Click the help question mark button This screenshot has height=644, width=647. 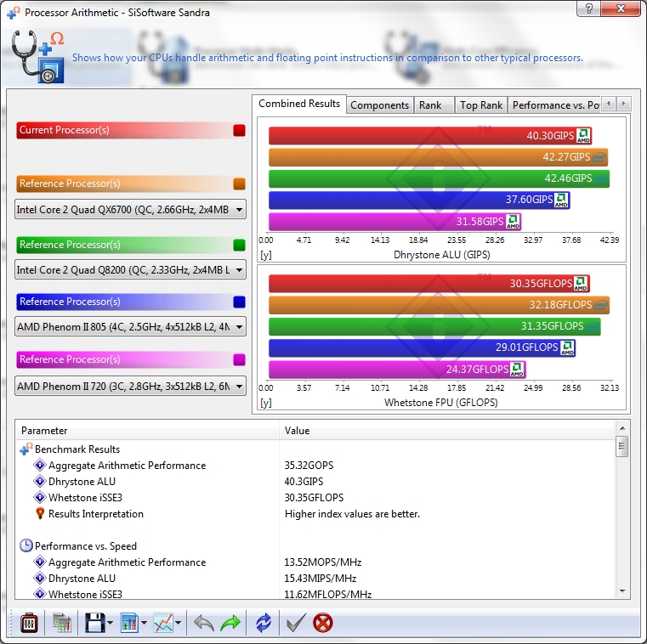tap(589, 8)
